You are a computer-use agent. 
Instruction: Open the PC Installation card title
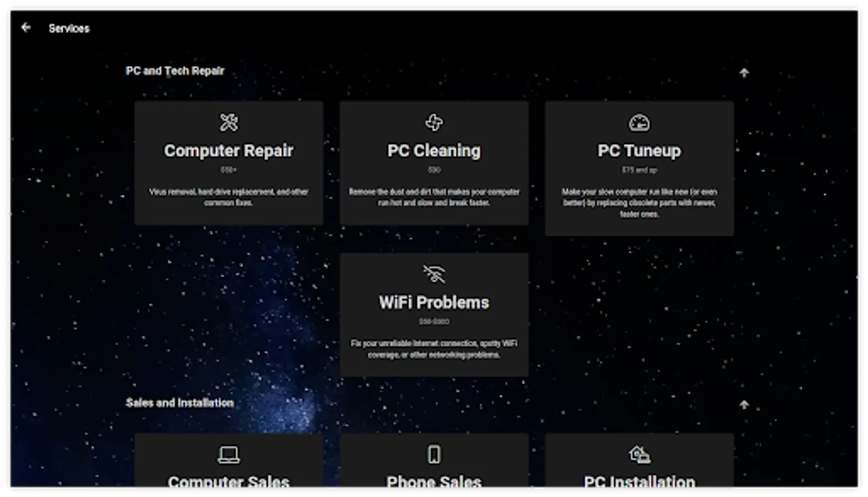(x=639, y=481)
